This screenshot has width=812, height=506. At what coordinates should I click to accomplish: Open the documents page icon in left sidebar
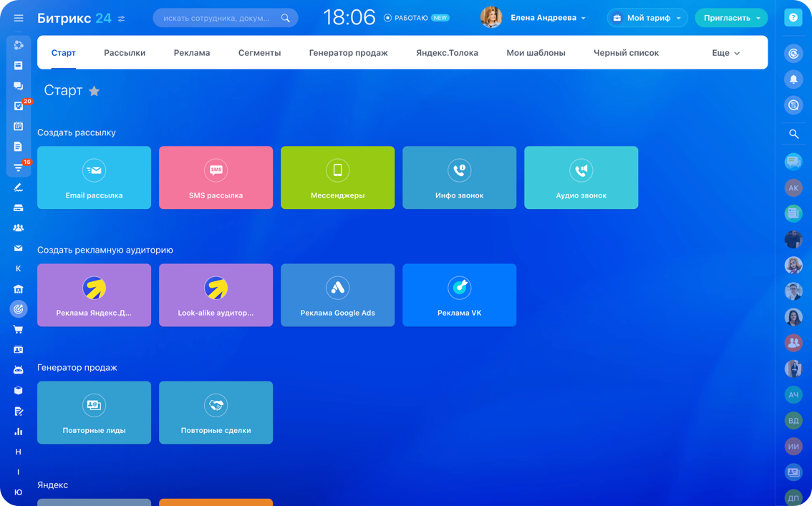(18, 147)
